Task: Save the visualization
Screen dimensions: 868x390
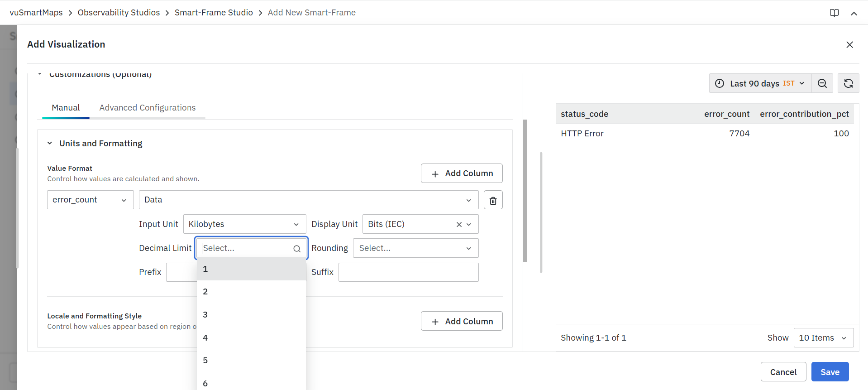Action: [830, 372]
